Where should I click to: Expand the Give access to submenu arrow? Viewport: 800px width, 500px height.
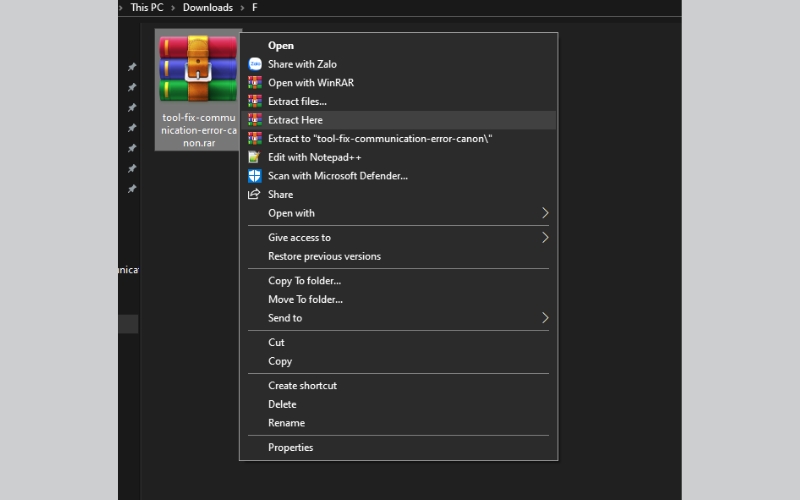coord(545,237)
